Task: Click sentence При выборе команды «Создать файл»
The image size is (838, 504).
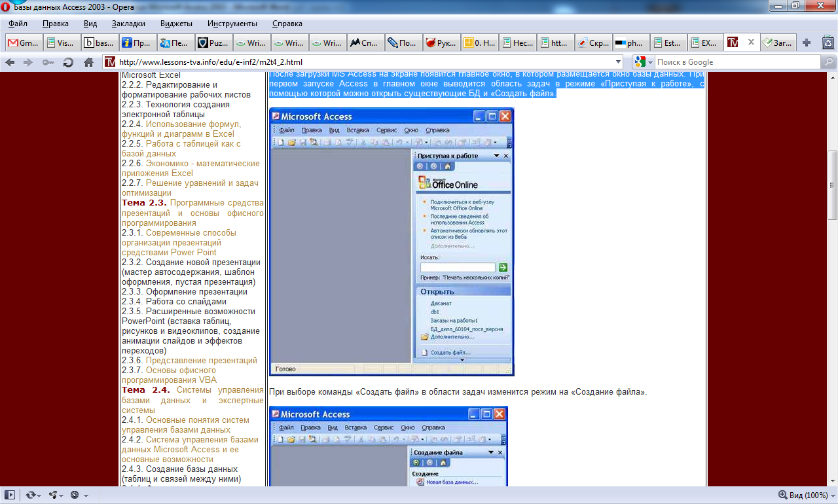Action: click(458, 392)
